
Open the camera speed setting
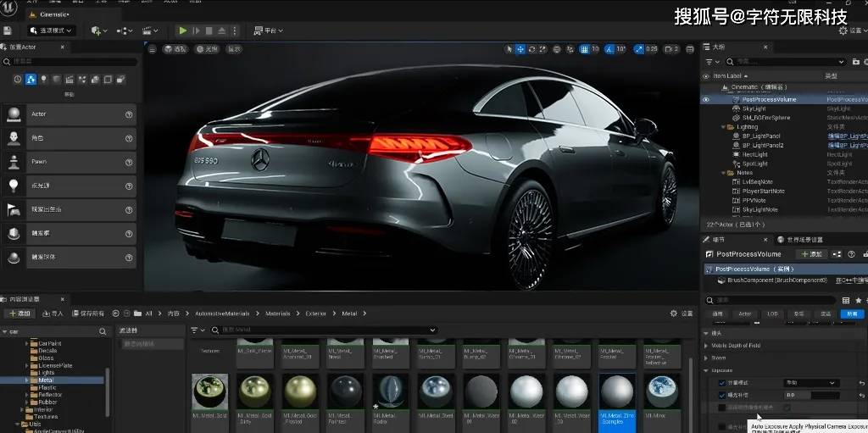tap(671, 49)
